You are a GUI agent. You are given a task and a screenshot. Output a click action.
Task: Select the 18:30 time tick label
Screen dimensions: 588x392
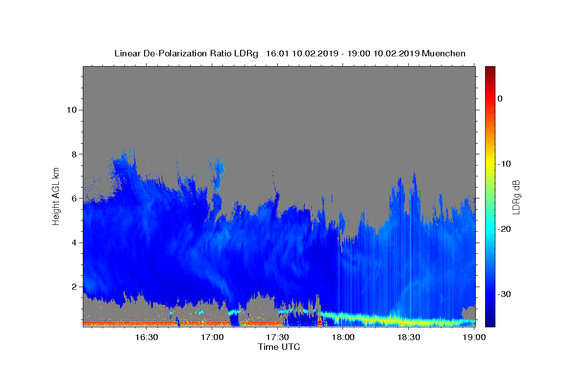[x=409, y=337]
